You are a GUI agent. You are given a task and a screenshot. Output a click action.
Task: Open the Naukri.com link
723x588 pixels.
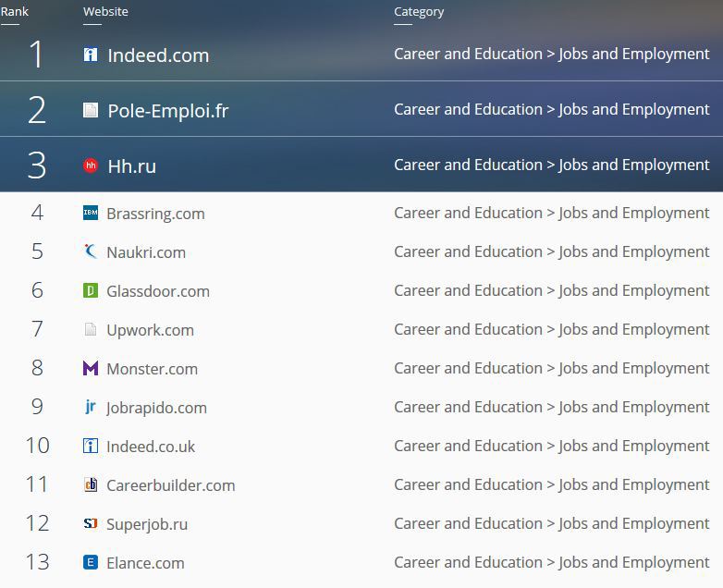[146, 252]
